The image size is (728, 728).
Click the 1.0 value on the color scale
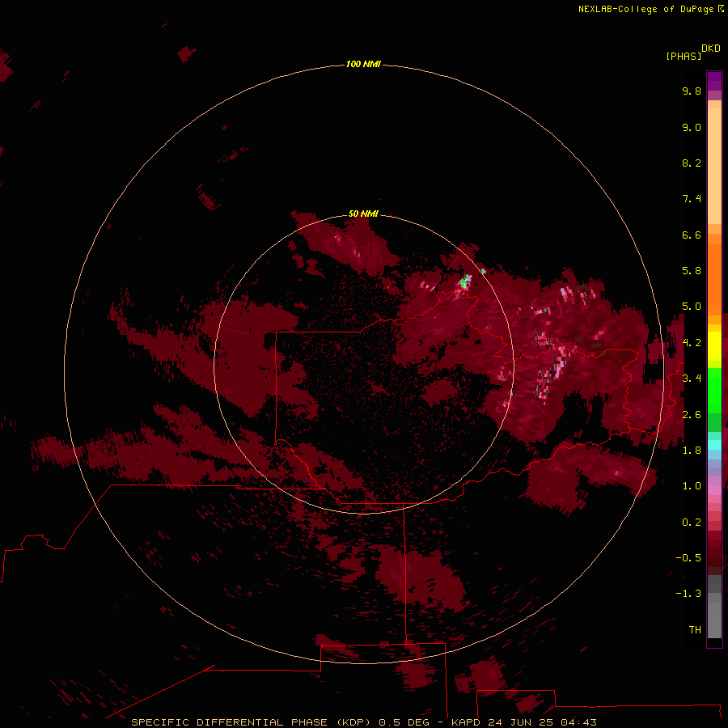pyautogui.click(x=692, y=486)
